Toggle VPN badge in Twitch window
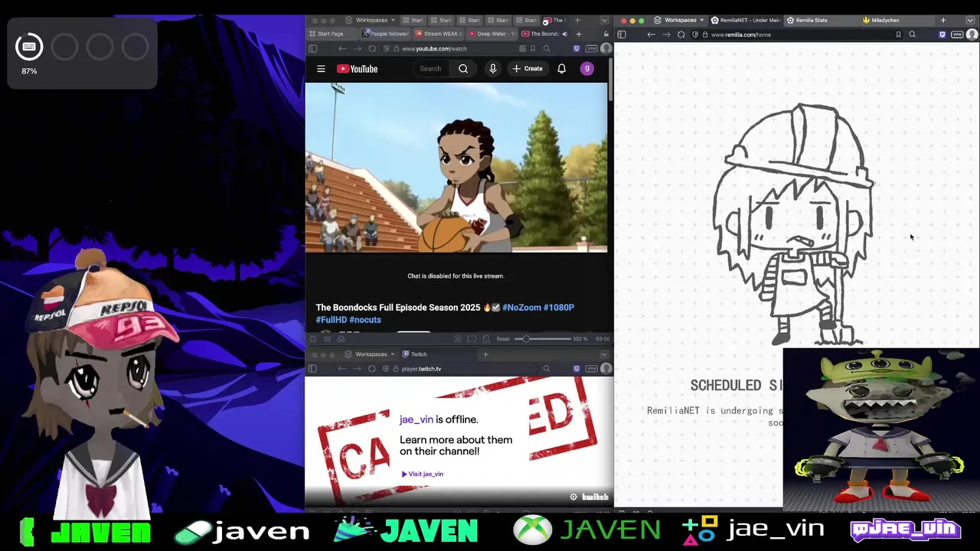980x551 pixels. tap(591, 369)
